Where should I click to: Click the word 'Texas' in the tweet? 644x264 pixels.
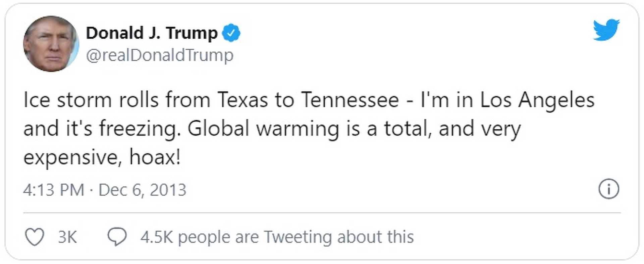coord(243,100)
